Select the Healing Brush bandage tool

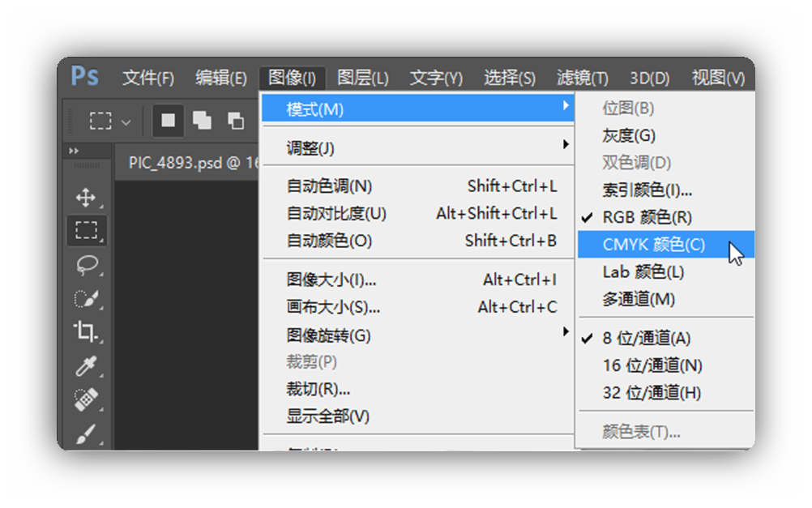[86, 399]
